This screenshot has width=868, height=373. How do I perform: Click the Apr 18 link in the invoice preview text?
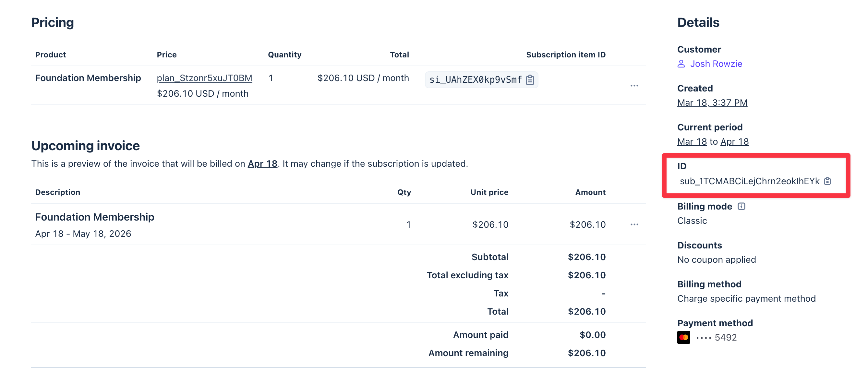pos(263,164)
